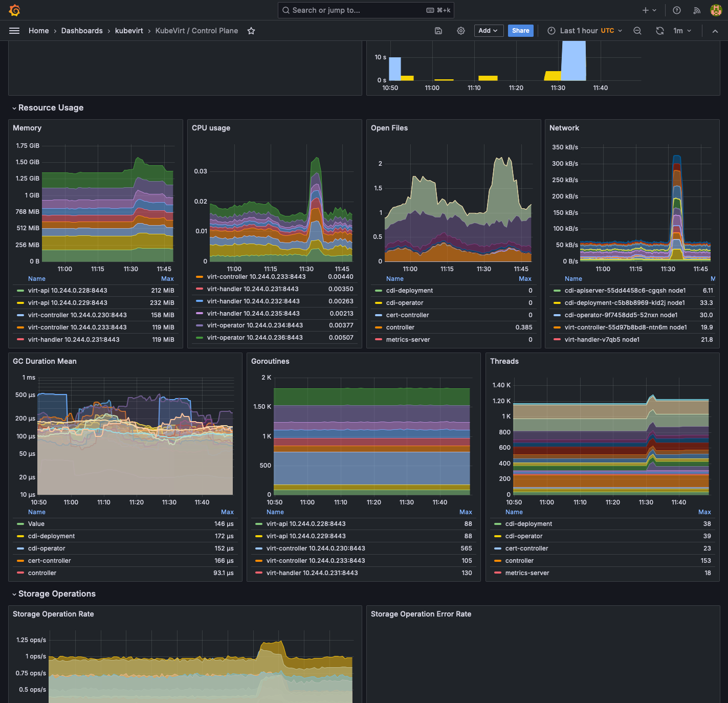Open the Memory panel title menu
The height and width of the screenshot is (703, 728).
coord(27,128)
